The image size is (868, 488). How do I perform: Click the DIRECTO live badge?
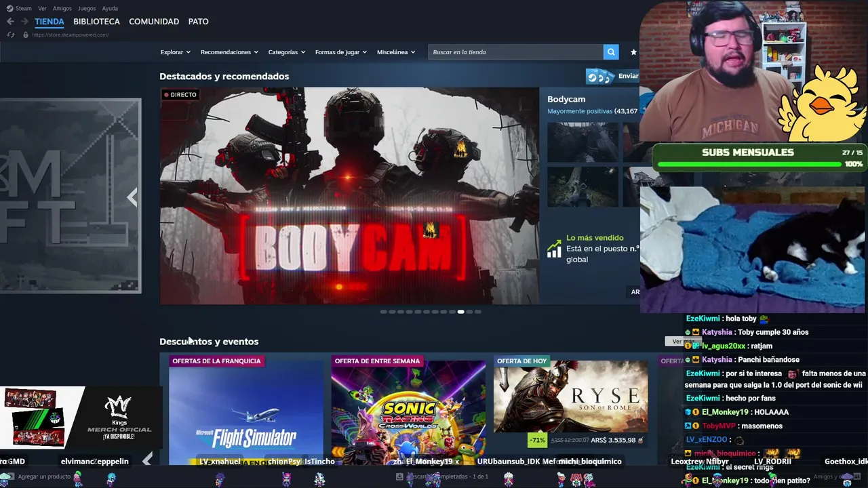(180, 95)
